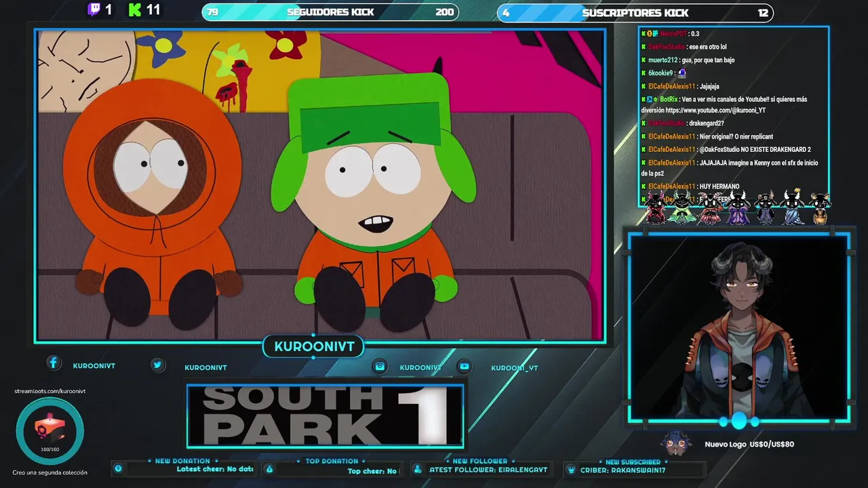
Task: Click the Twitch viewer count 1
Action: [x=108, y=9]
